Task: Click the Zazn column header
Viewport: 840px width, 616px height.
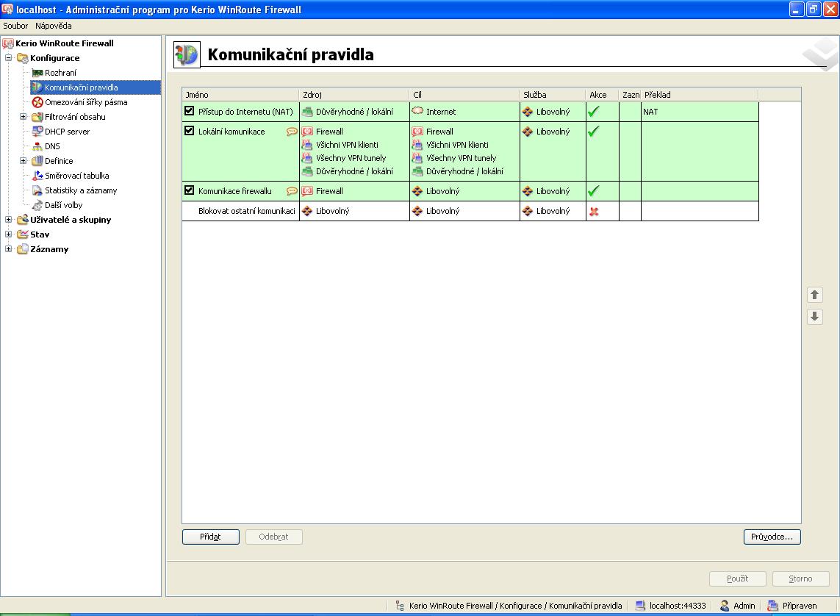Action: [630, 95]
